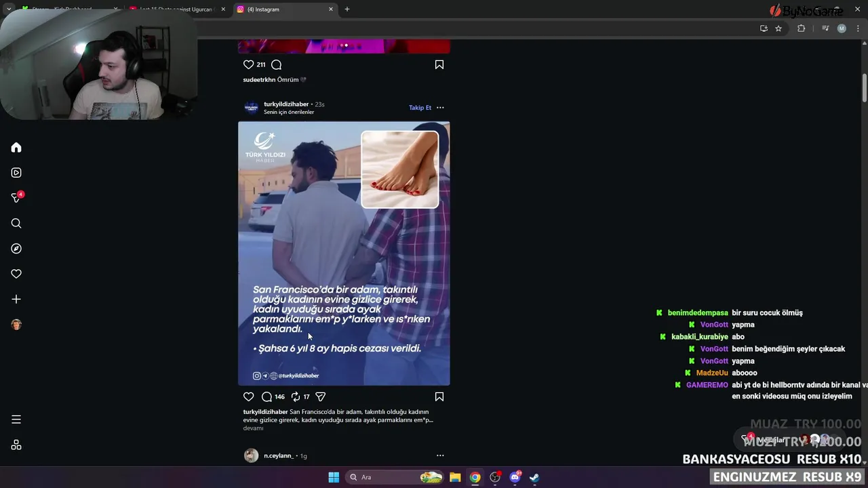Share the turkyildizihaber post via send icon
The height and width of the screenshot is (488, 868).
click(x=321, y=396)
